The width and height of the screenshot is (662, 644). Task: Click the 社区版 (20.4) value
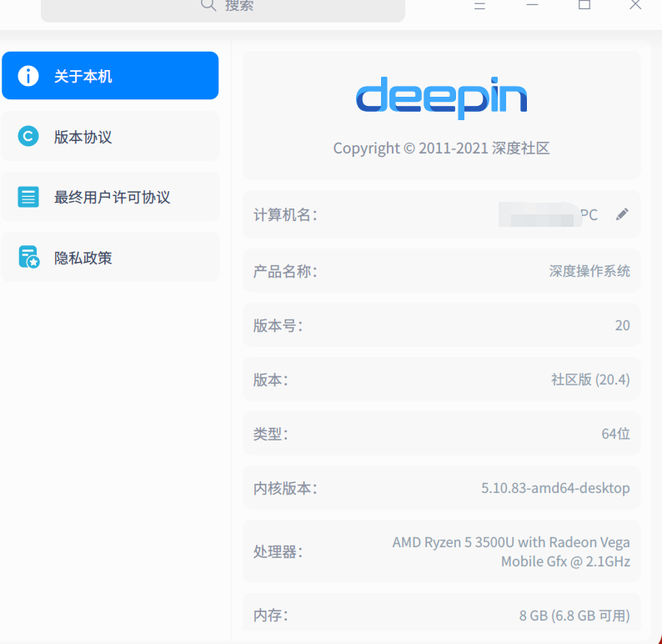pos(590,380)
